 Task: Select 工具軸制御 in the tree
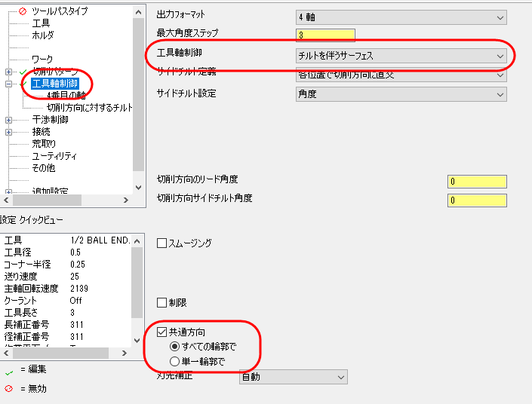(x=55, y=84)
